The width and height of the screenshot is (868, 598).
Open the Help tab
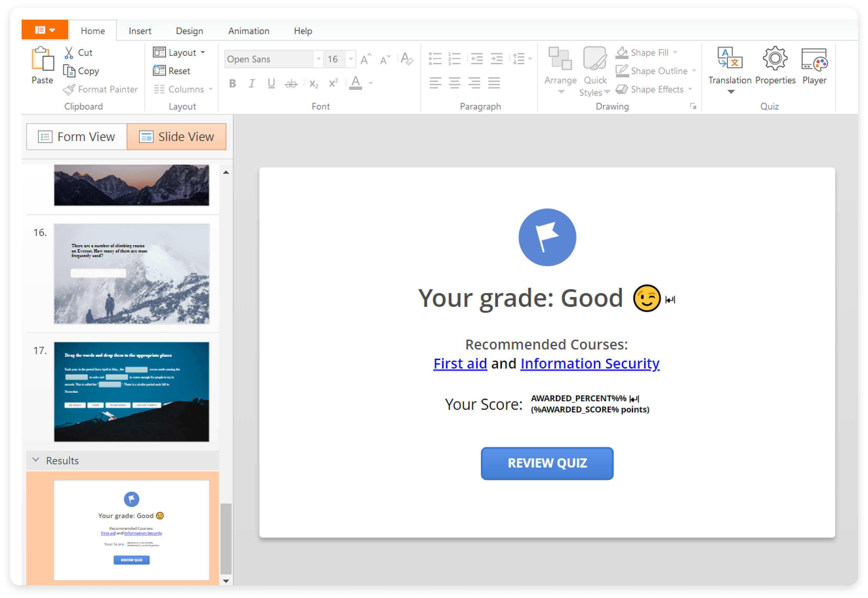click(x=302, y=31)
